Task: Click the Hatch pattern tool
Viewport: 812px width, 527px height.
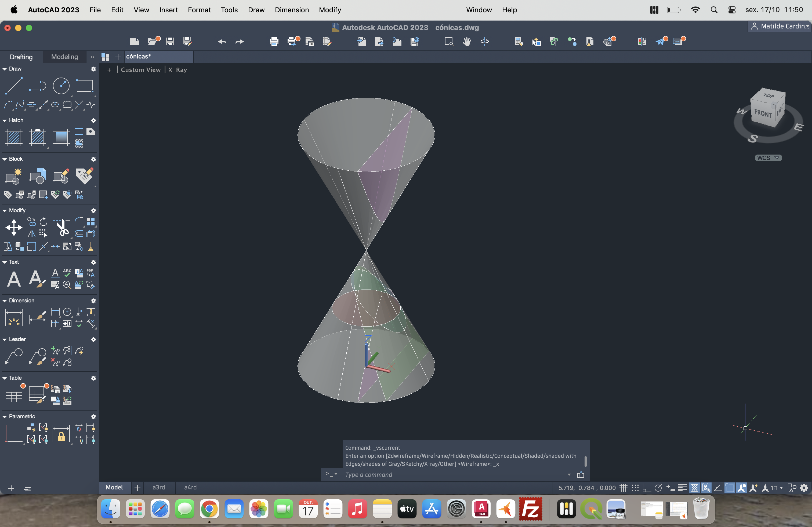Action: click(14, 137)
